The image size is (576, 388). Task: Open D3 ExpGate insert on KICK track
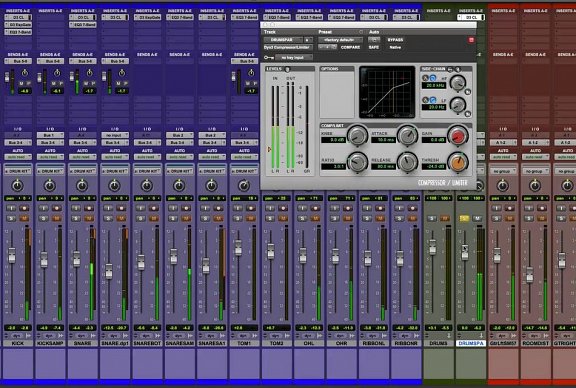click(x=18, y=25)
